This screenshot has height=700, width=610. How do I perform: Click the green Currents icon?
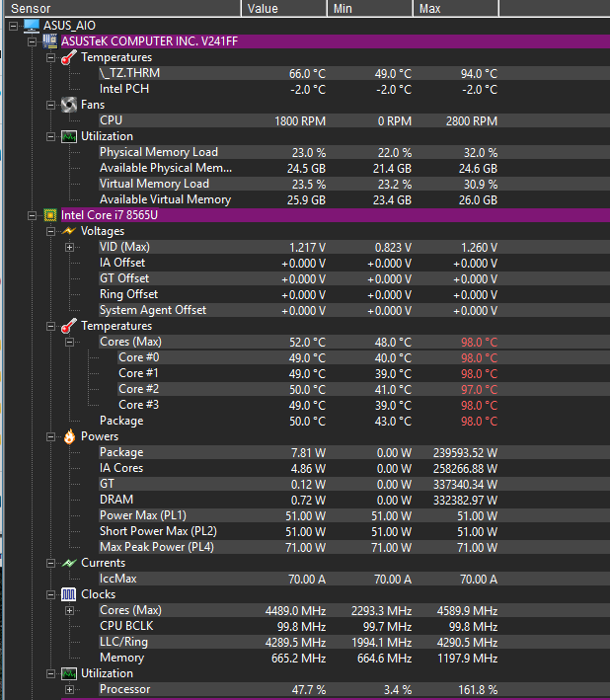(x=69, y=563)
